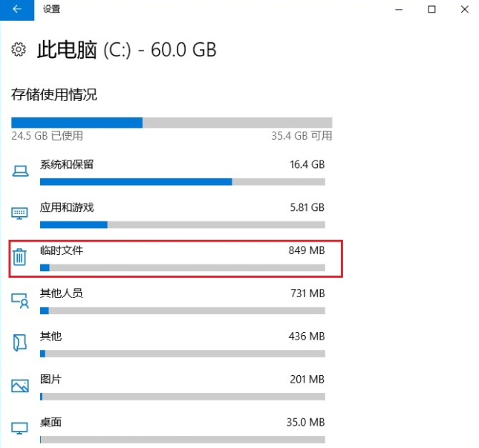Select 临时文件 to free up space

tap(62, 250)
